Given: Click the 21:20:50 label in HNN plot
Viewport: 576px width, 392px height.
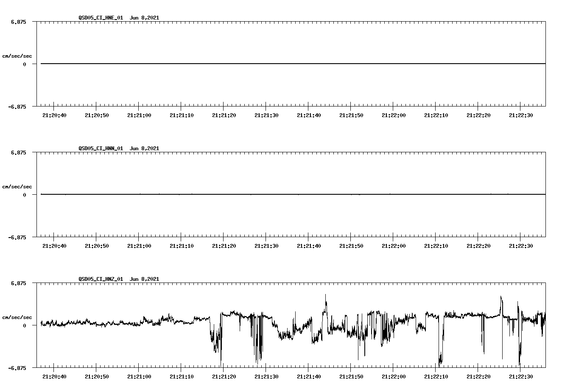Looking at the screenshot, I should [x=97, y=246].
